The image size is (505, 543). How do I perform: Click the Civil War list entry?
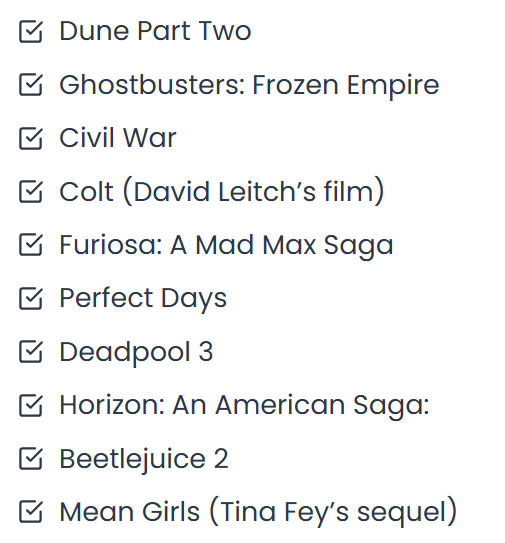(x=118, y=138)
